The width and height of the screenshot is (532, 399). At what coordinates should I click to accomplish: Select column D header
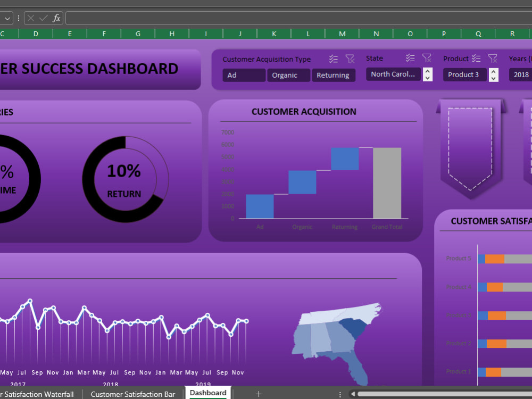click(x=36, y=34)
